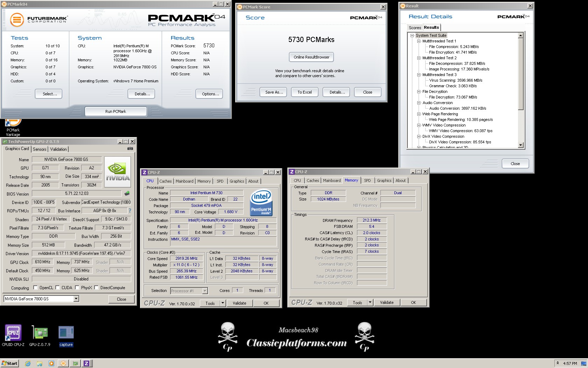Collapse the WMV Video Compression node
Viewport: 588px width, 368px height.
click(x=419, y=125)
